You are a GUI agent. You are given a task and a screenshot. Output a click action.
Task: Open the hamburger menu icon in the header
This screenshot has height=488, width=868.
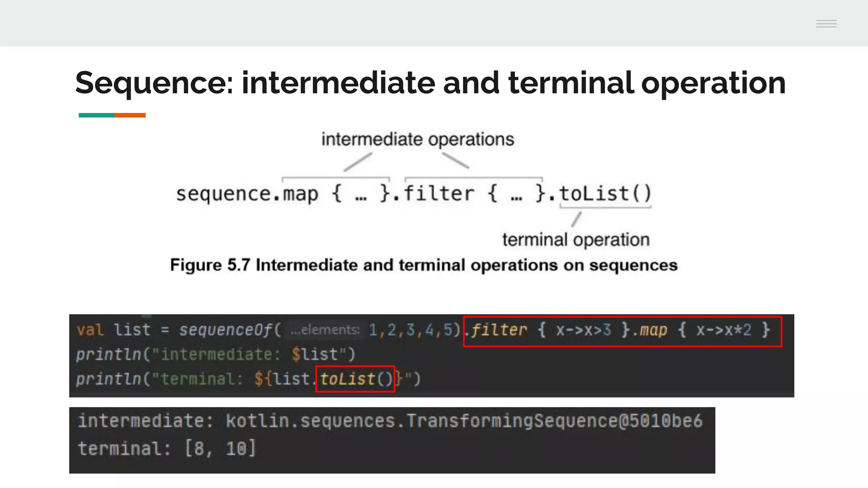click(826, 24)
